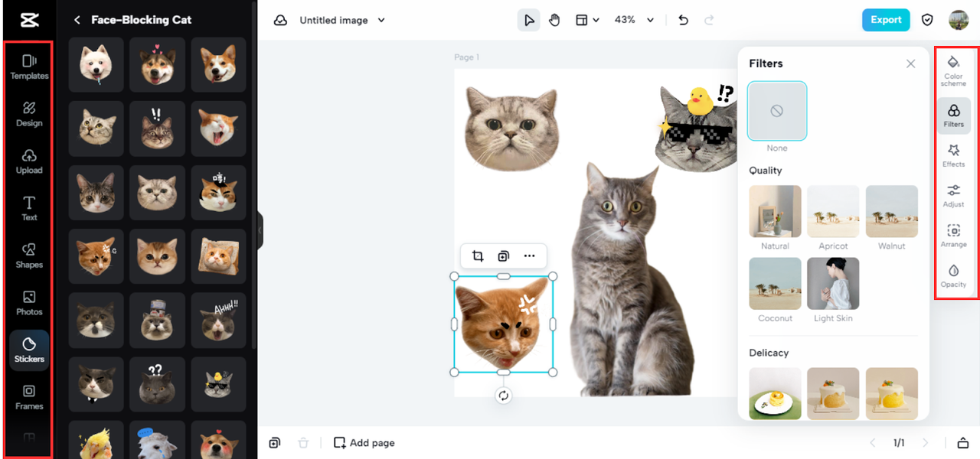Open the Color scheme panel
This screenshot has width=980, height=459.
click(x=953, y=70)
